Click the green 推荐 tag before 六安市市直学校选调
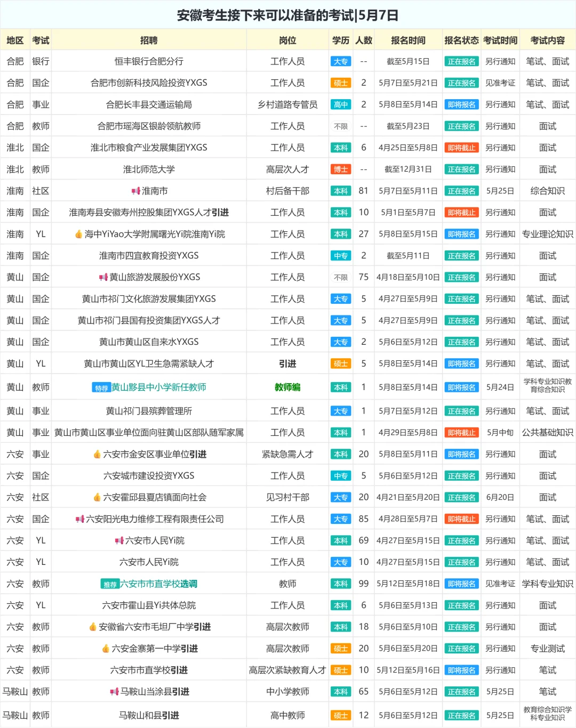 pyautogui.click(x=110, y=584)
